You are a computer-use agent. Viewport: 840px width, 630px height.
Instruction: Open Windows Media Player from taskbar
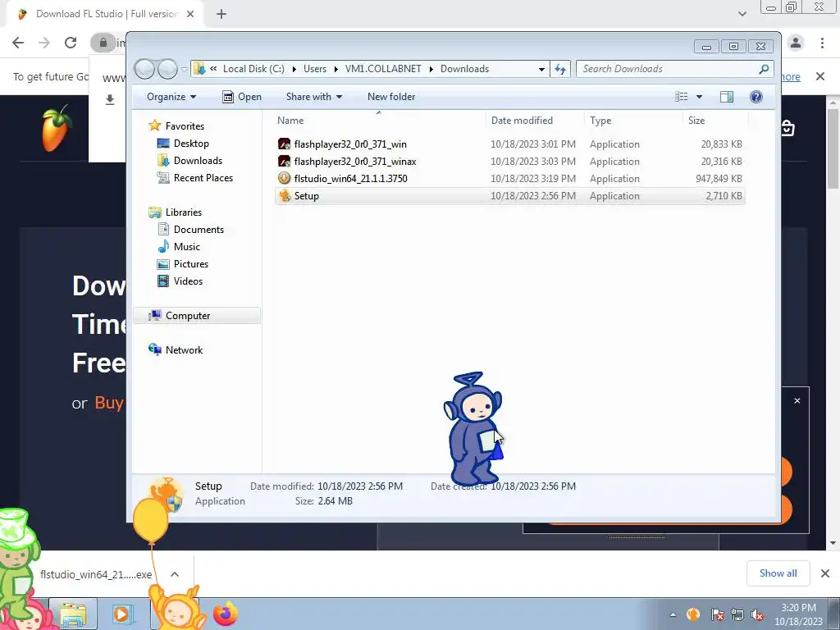point(123,614)
